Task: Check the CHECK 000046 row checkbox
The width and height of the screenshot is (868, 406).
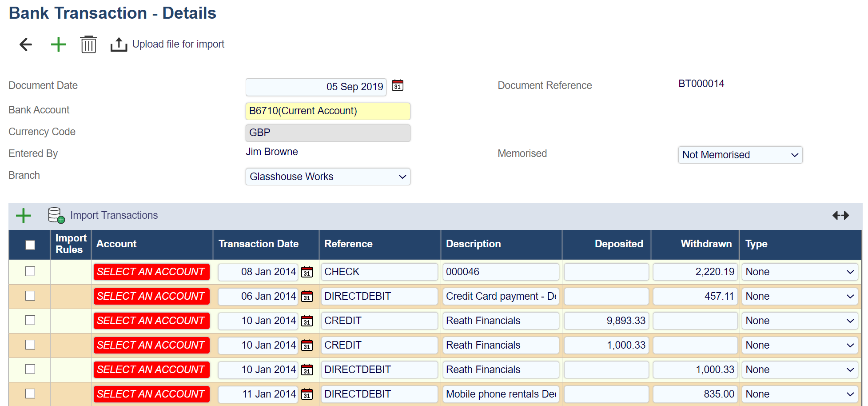Action: tap(30, 271)
